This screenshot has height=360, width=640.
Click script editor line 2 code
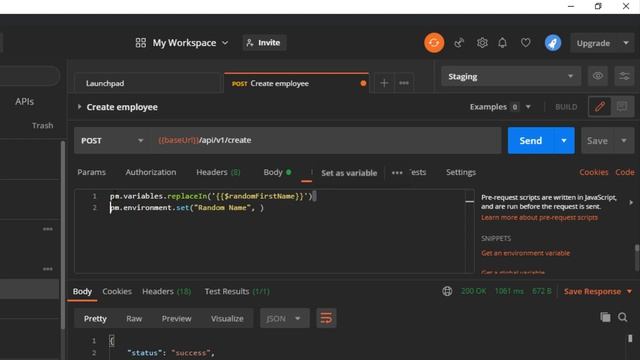tap(187, 208)
